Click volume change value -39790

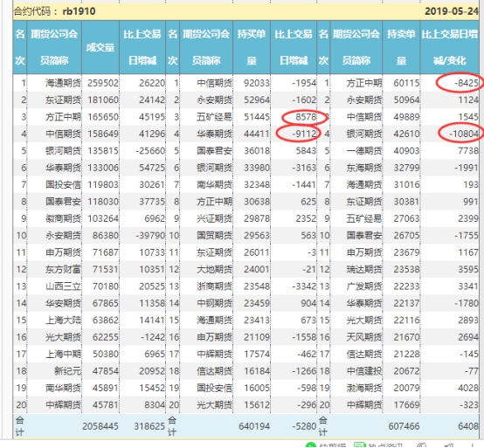(x=150, y=236)
